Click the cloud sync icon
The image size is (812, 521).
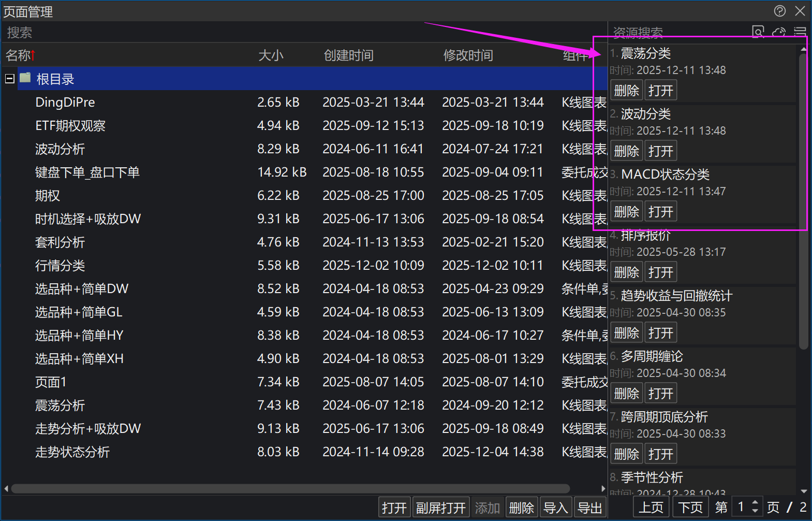(779, 32)
